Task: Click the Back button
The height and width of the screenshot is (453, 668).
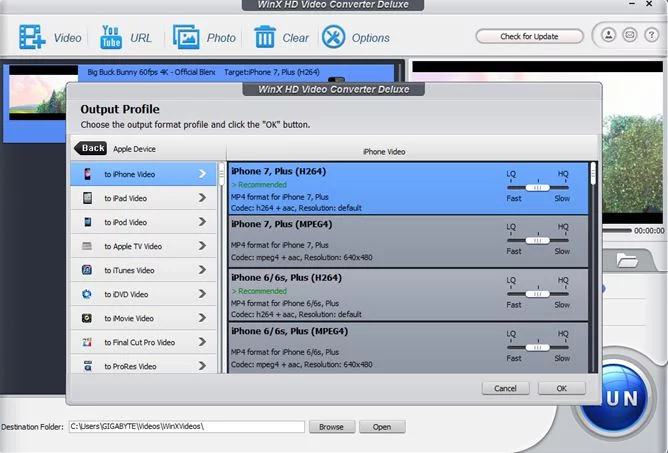Action: tap(90, 148)
